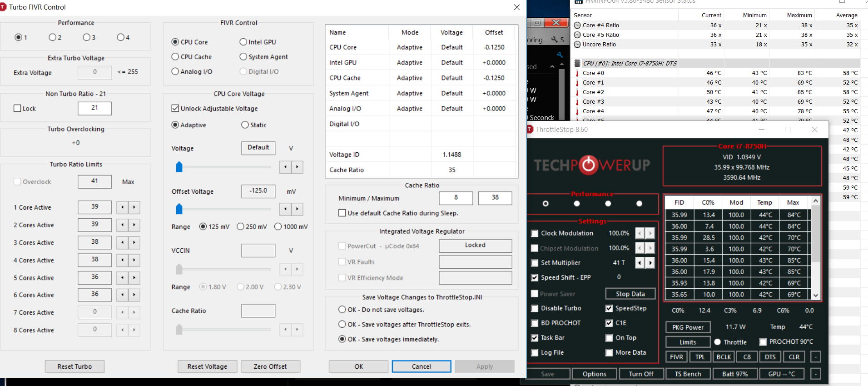Select OK - Save voltages after ThrottleStop exits

[x=342, y=324]
